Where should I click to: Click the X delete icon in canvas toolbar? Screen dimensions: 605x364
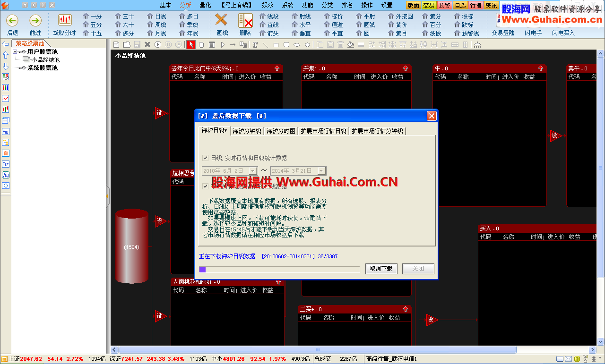pyautogui.click(x=147, y=44)
